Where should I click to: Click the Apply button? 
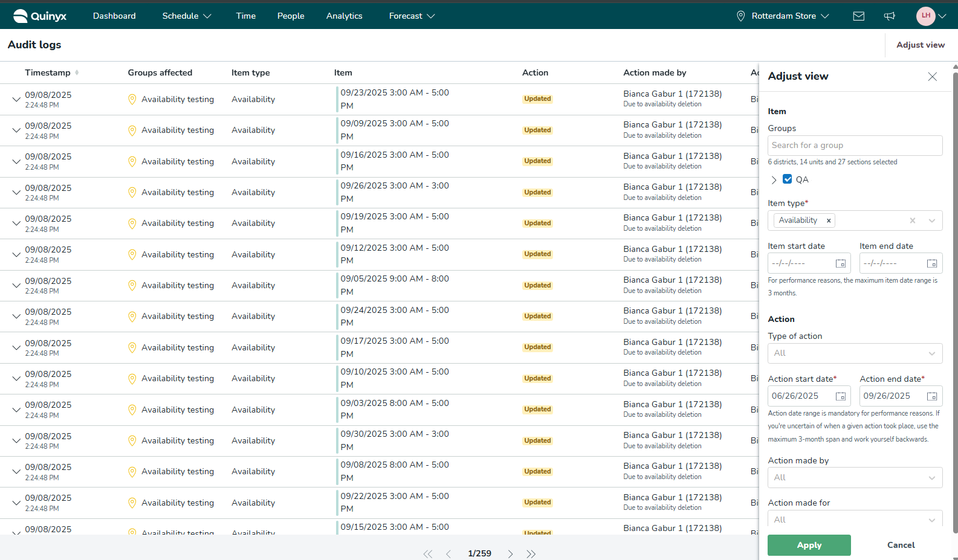pyautogui.click(x=809, y=546)
